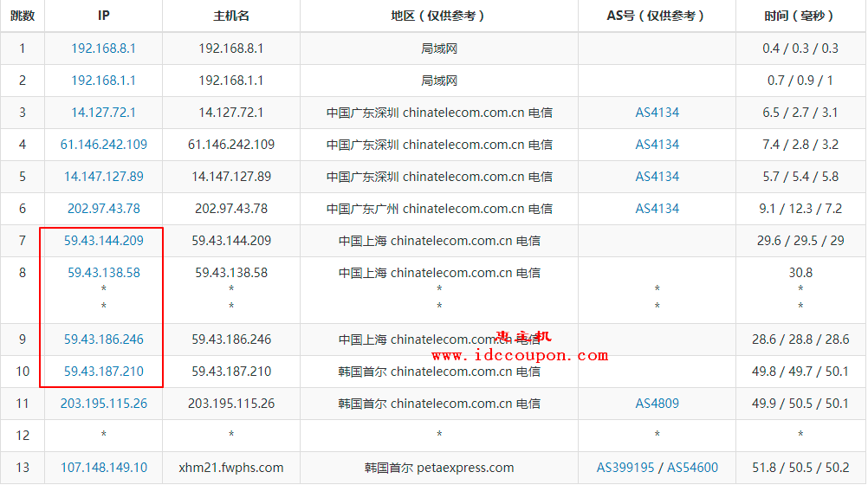Open the 202.97.43.78 IP link
This screenshot has width=868, height=485.
tap(103, 209)
